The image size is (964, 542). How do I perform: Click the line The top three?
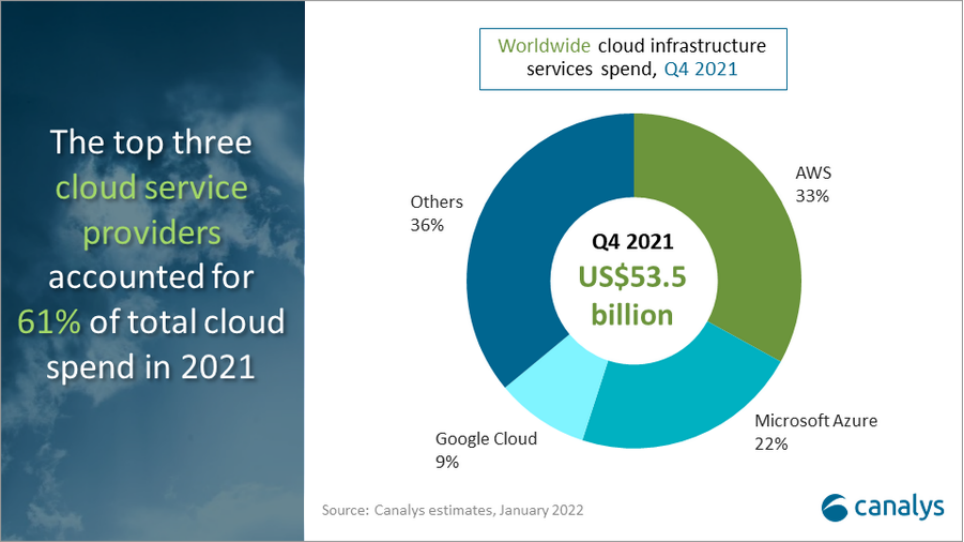[151, 142]
